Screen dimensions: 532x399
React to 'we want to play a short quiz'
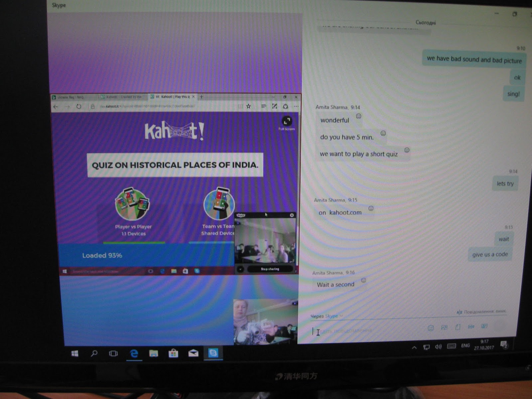(x=407, y=150)
